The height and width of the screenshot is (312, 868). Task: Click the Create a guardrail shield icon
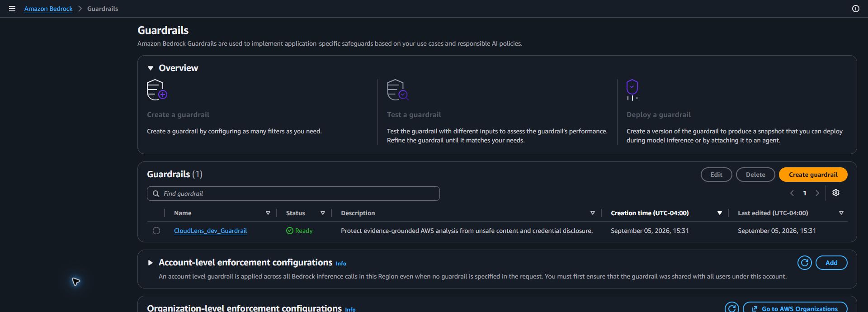[157, 90]
